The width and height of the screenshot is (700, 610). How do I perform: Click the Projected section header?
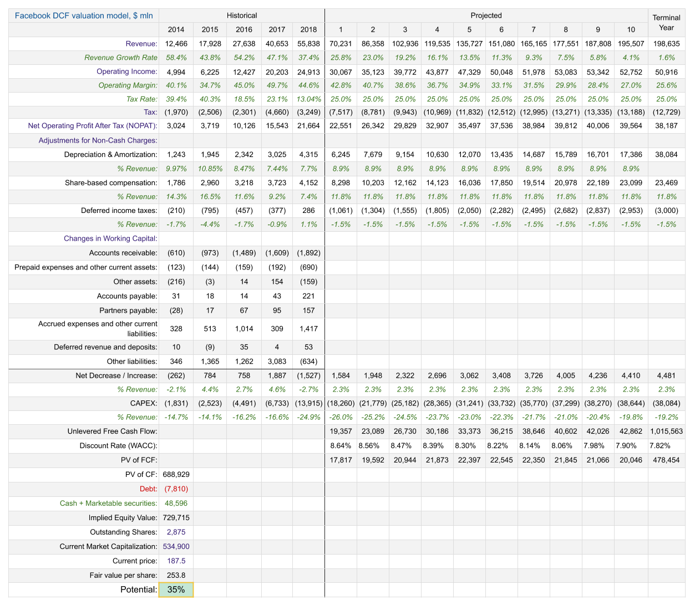(486, 16)
